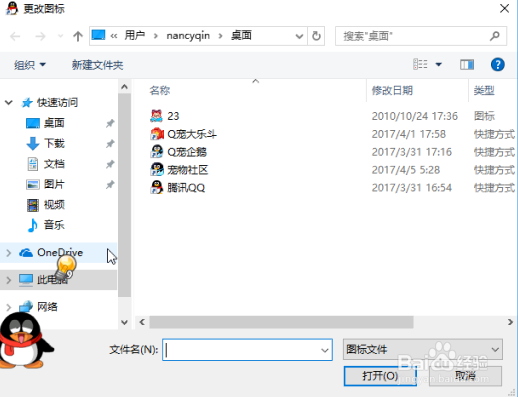Select Q宠大乐斗 shortcut
518x397 pixels.
[192, 134]
